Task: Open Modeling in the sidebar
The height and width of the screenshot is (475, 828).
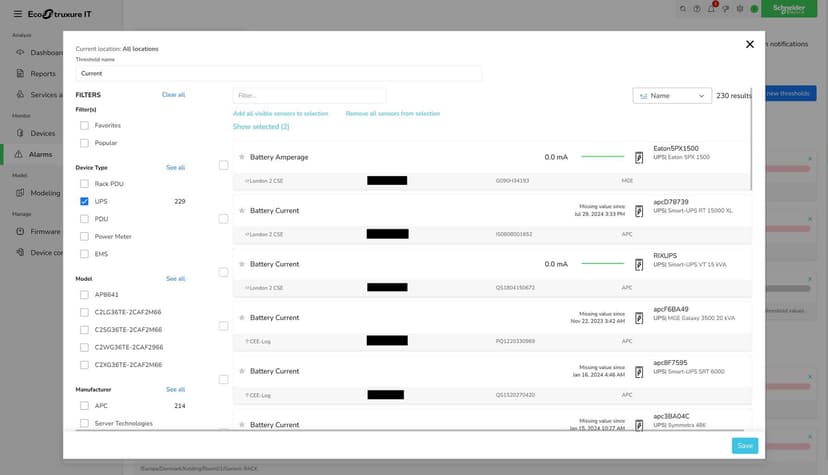Action: coord(45,193)
